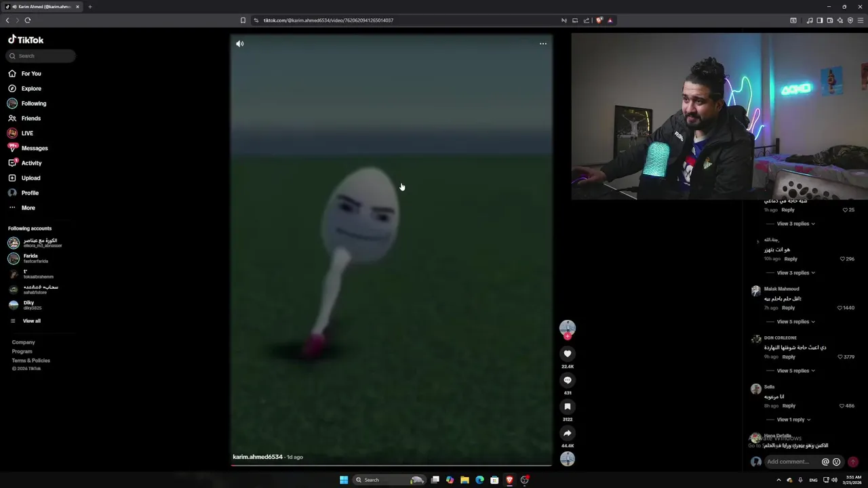Open the Friends page
This screenshot has width=868, height=488.
coord(24,119)
